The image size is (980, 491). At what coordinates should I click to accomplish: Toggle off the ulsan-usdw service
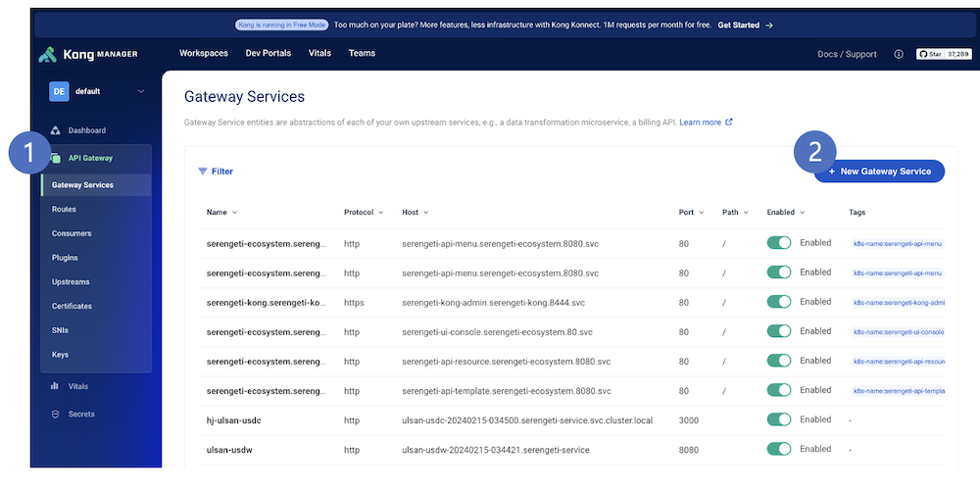coord(779,449)
